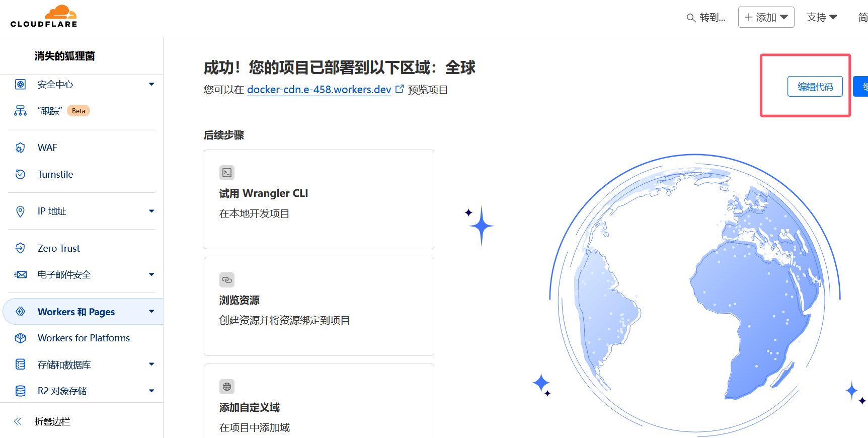
Task: Click the collapse sidebar chevrons icon
Action: (x=18, y=421)
